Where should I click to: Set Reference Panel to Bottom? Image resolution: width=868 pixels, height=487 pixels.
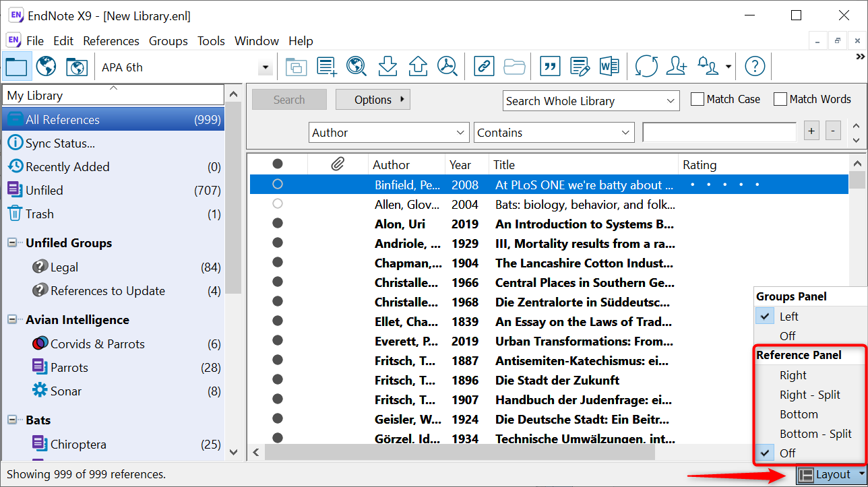click(799, 414)
